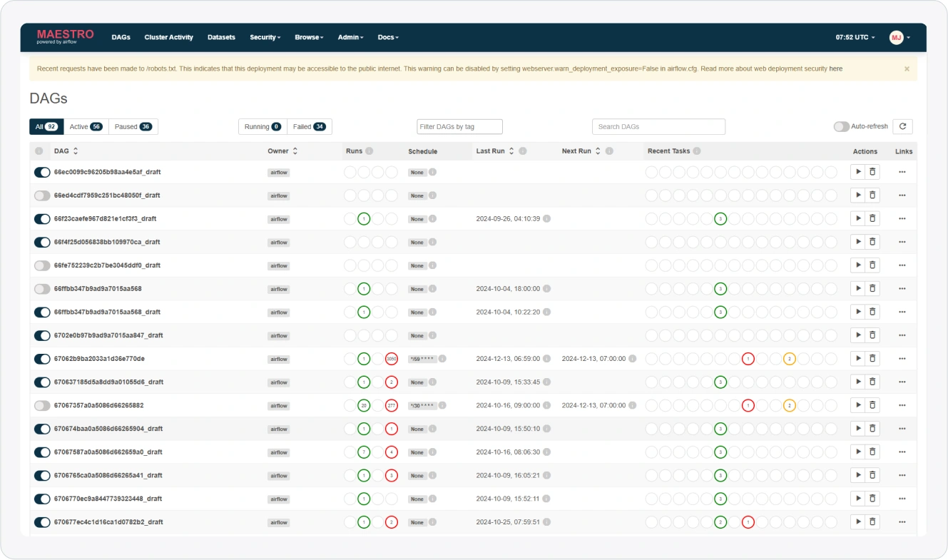Click the Filter DAGs by tag field

click(x=459, y=126)
